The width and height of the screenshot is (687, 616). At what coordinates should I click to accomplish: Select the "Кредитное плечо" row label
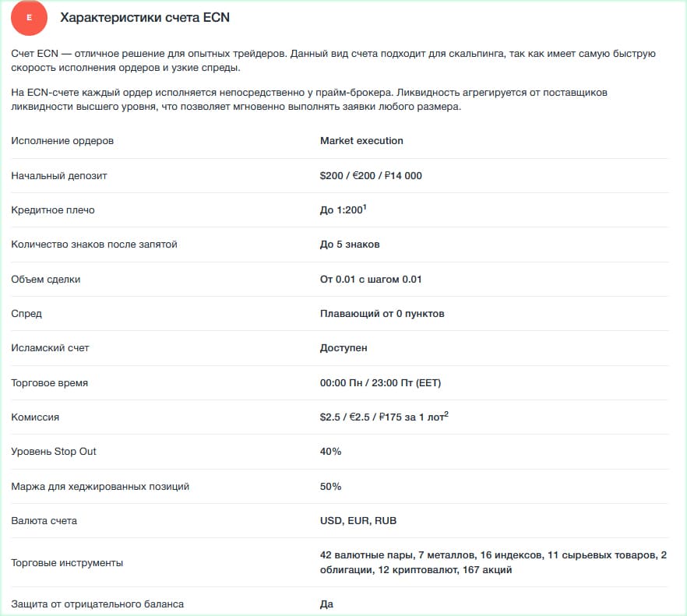(x=53, y=210)
